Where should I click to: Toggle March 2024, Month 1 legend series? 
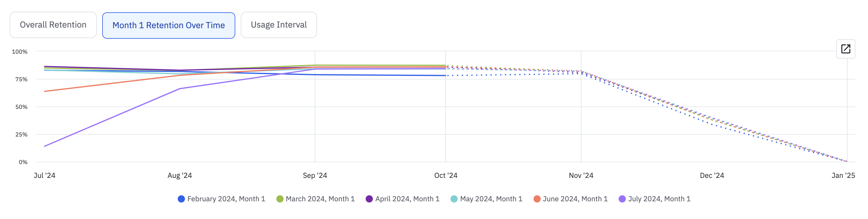[315, 199]
